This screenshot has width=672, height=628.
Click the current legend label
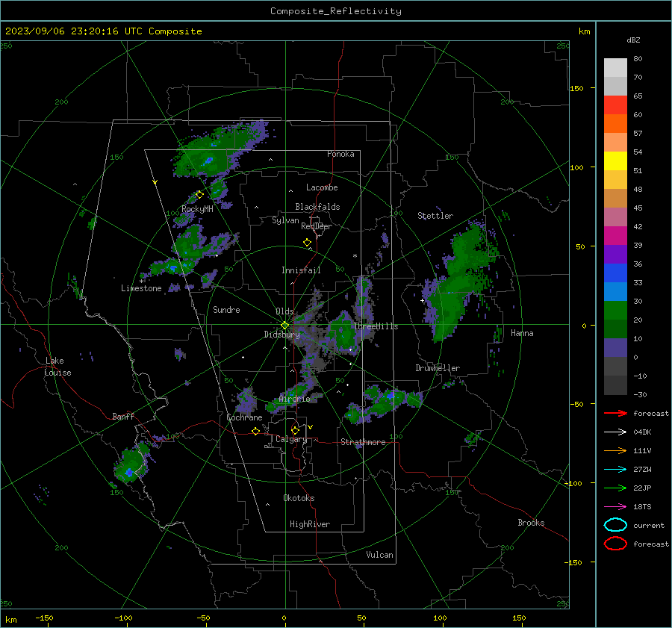649,526
